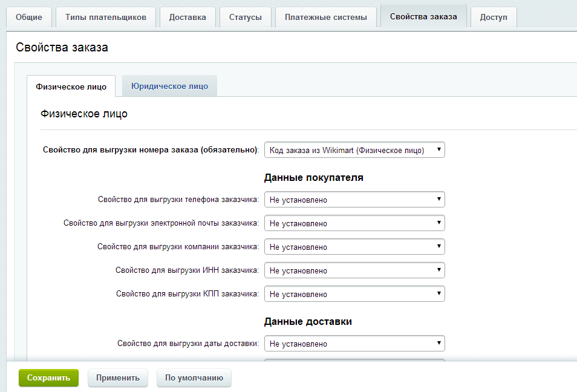Switch to Типы плательщиков tab
577x392 pixels.
(x=105, y=17)
